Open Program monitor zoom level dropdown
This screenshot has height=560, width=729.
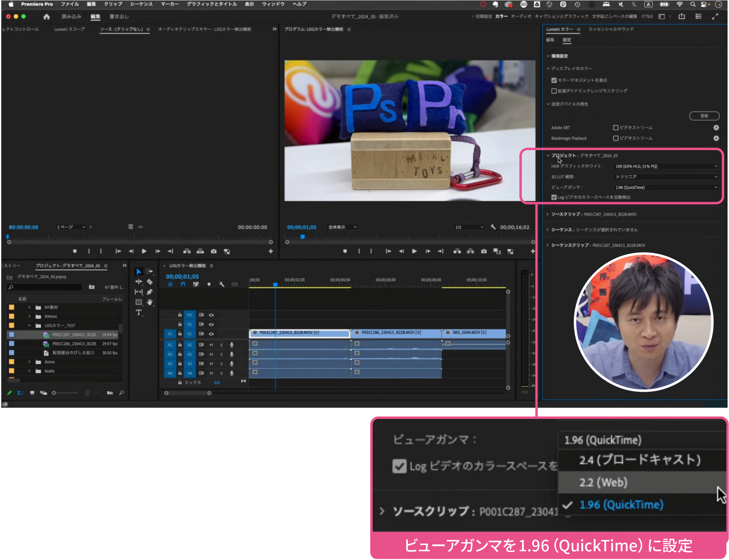coord(342,227)
